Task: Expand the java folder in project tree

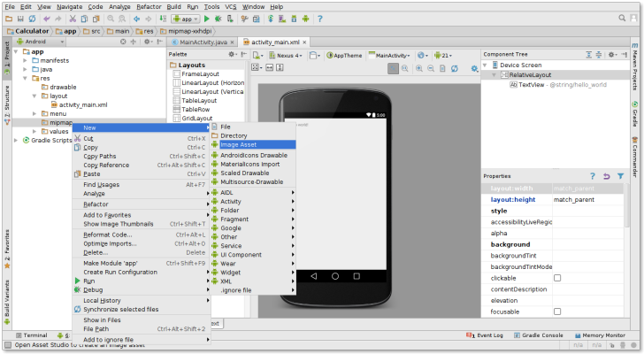Action: coord(25,69)
